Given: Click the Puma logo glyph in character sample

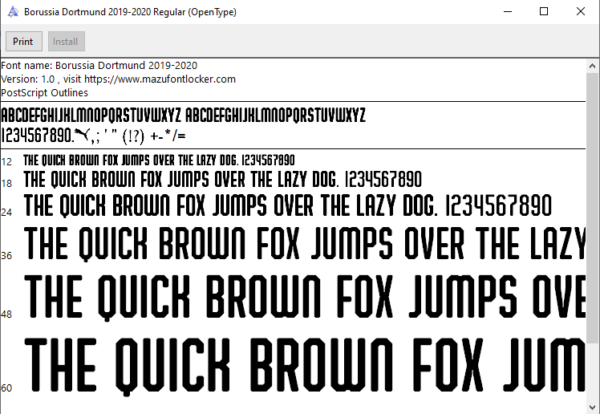Looking at the screenshot, I should click(x=82, y=134).
